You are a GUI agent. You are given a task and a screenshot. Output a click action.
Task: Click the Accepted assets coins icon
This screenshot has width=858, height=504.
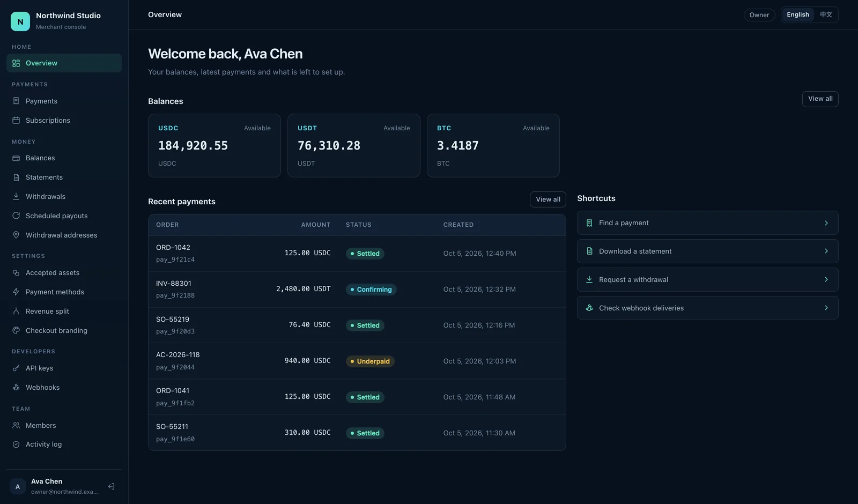click(x=16, y=273)
